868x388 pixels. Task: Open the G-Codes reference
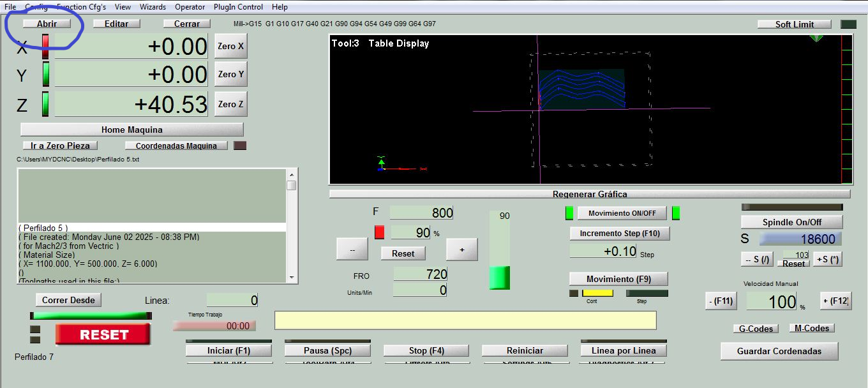click(x=756, y=329)
